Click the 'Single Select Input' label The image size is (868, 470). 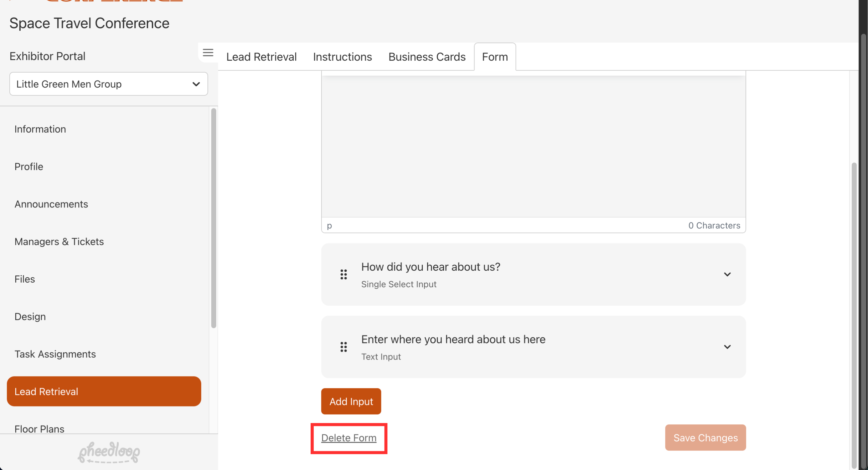399,284
